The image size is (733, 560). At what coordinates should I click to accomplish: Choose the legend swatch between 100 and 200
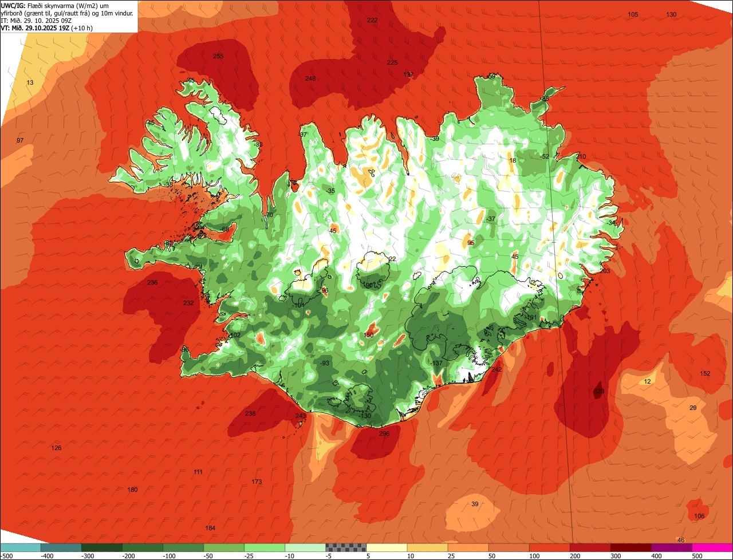(550, 547)
